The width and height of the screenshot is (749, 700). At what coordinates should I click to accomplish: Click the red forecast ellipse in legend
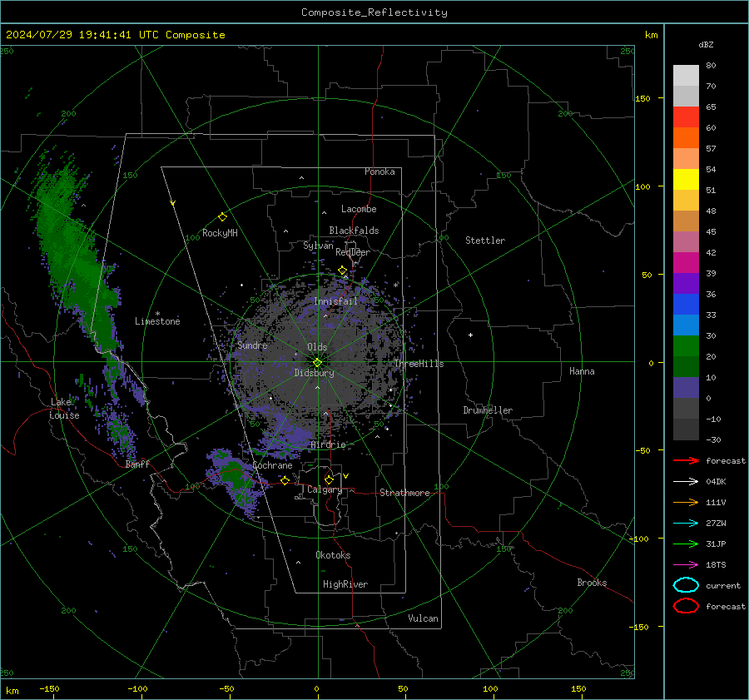click(x=686, y=606)
